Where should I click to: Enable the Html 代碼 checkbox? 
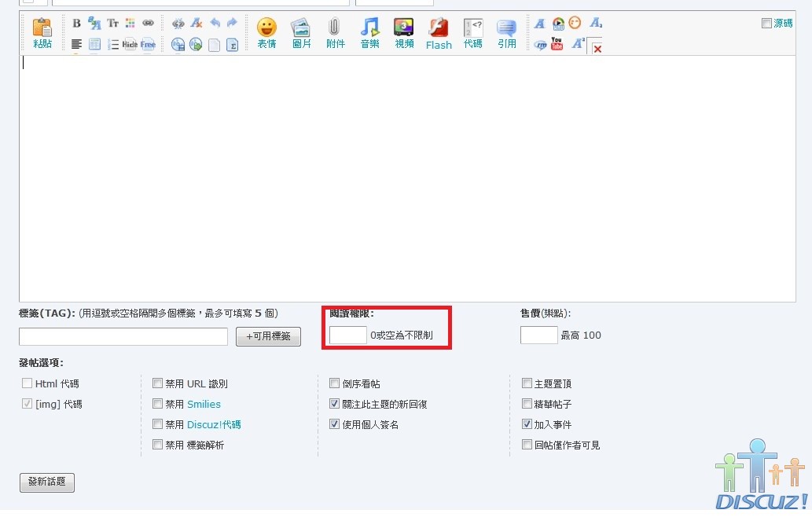tap(27, 383)
